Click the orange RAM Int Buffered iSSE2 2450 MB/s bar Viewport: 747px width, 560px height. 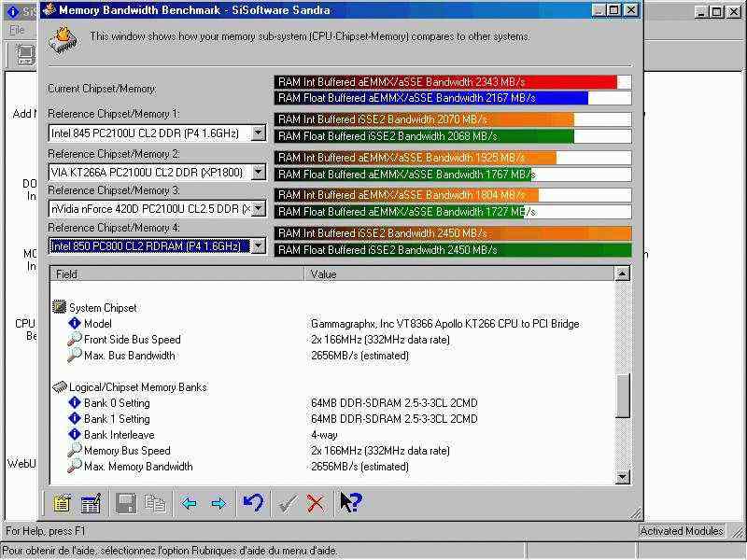[x=453, y=232]
